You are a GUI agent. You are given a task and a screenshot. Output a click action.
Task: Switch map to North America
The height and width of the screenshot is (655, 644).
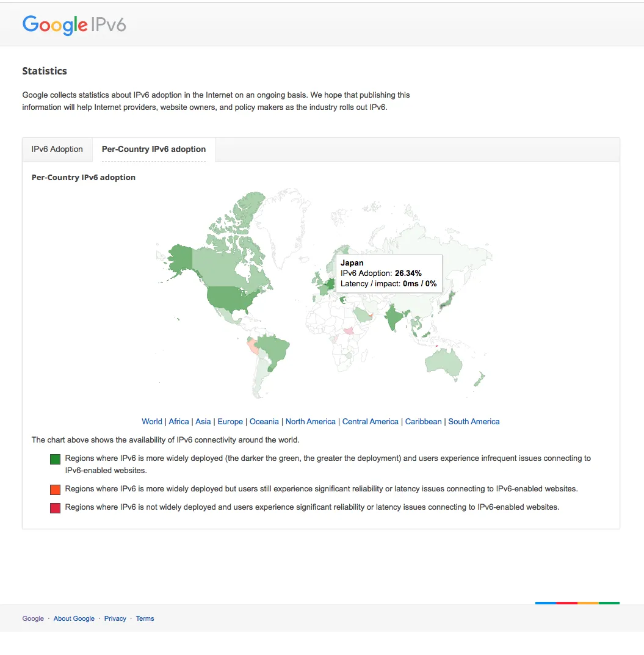click(x=311, y=422)
